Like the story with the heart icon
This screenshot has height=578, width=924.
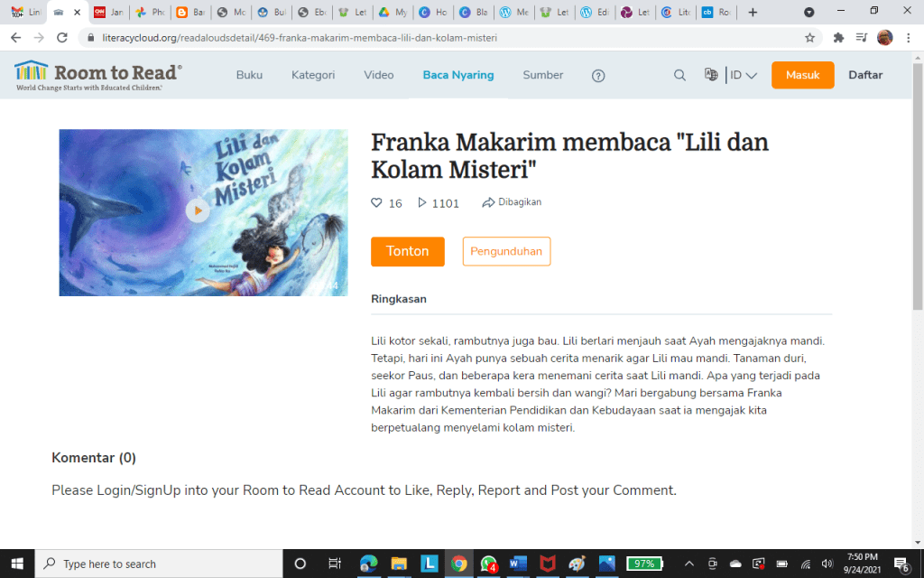pyautogui.click(x=376, y=203)
